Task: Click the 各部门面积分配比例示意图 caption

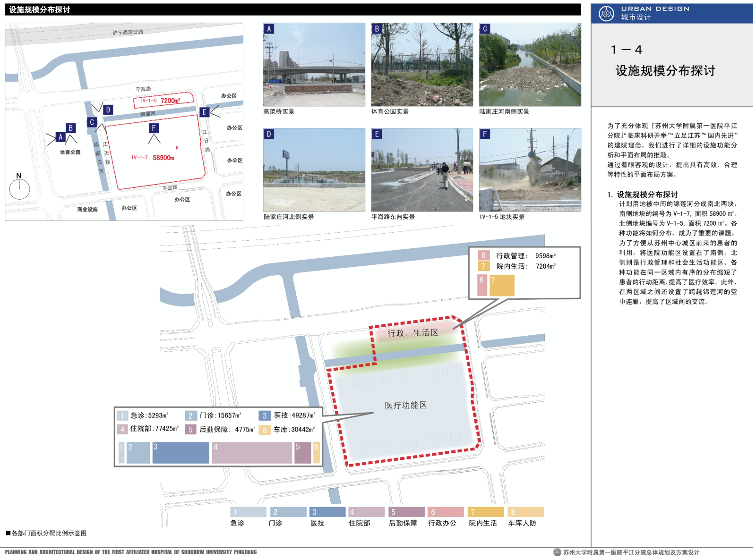Action: [49, 533]
